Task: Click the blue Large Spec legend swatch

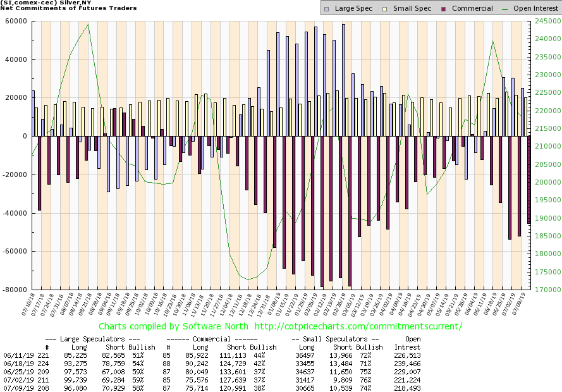Action: 326,9
